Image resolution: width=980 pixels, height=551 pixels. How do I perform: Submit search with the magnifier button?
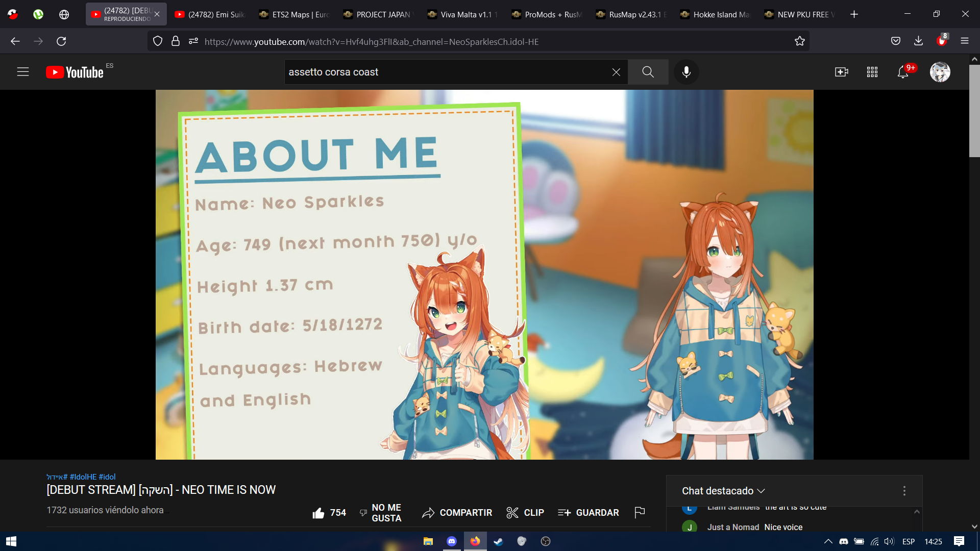tap(648, 72)
